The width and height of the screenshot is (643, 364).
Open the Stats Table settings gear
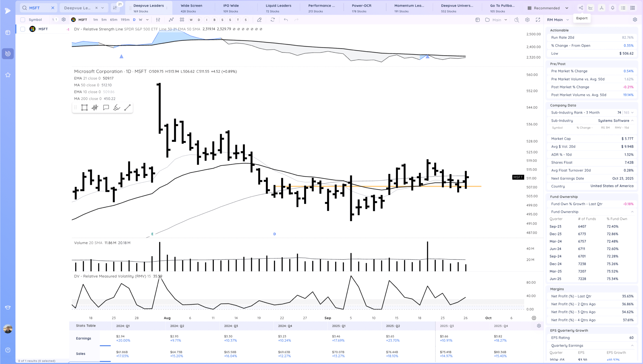click(x=539, y=326)
